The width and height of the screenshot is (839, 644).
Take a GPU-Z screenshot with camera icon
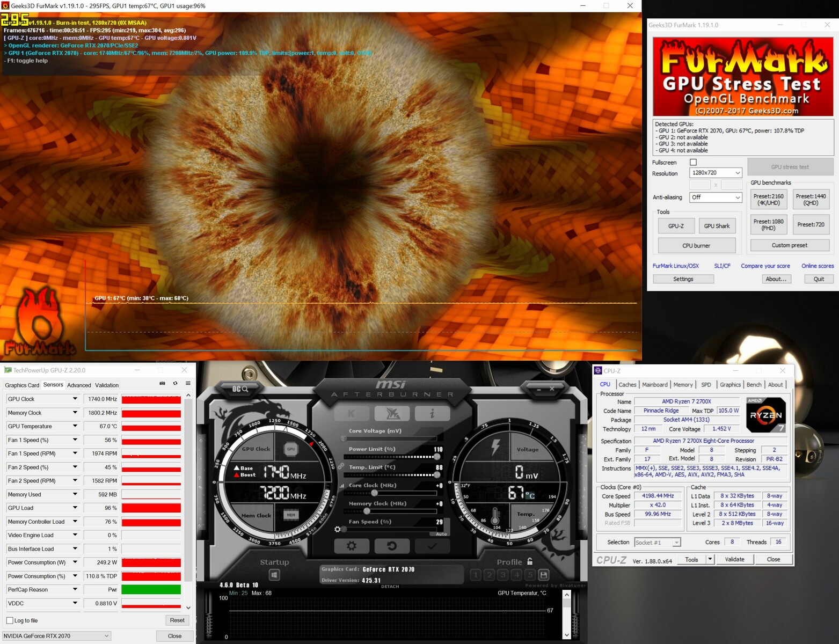[162, 383]
